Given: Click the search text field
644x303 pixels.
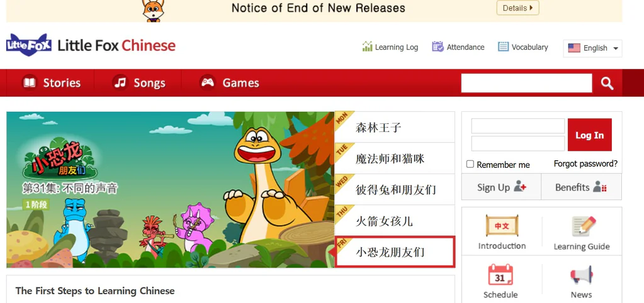Looking at the screenshot, I should 526,83.
